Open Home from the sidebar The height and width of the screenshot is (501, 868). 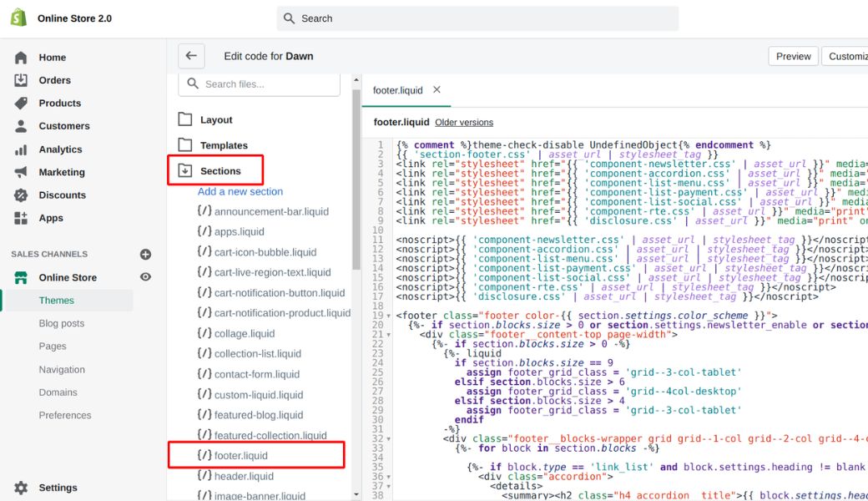pyautogui.click(x=52, y=57)
